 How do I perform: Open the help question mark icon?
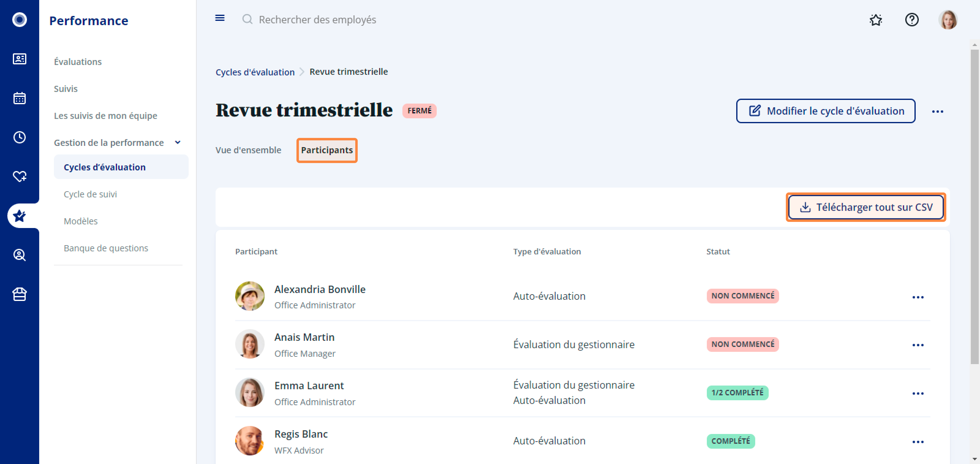coord(911,19)
